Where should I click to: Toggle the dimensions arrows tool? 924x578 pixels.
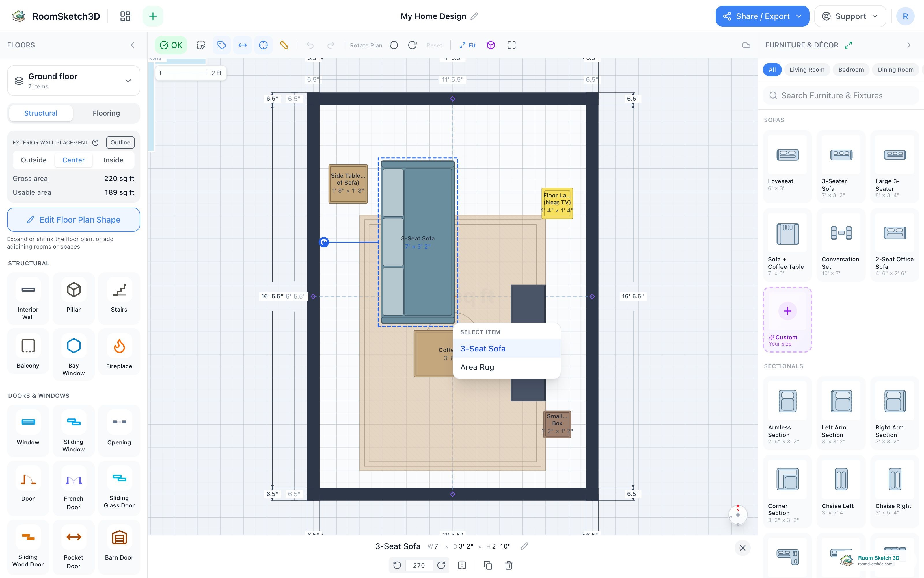pos(243,45)
